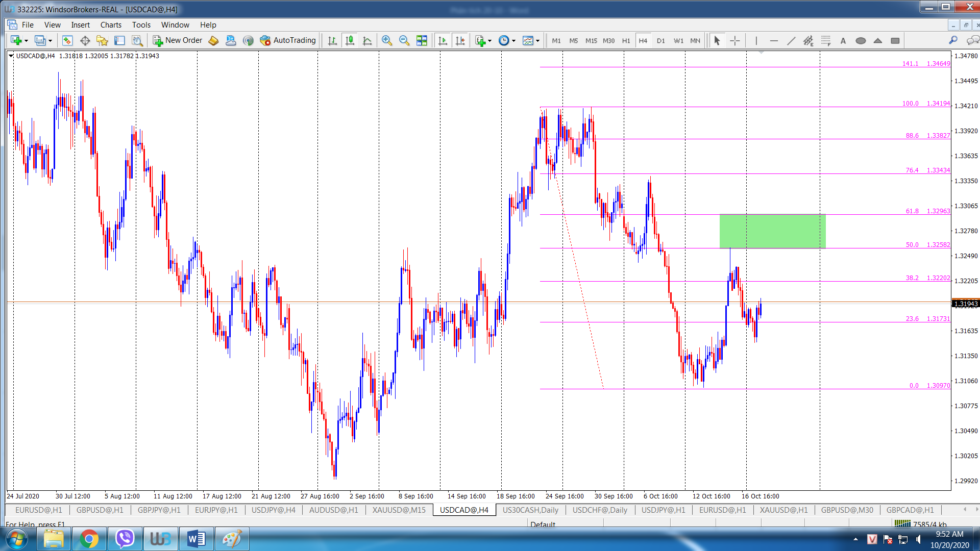The height and width of the screenshot is (551, 980).
Task: Expand the Periods dropdown arrow
Action: click(x=514, y=41)
